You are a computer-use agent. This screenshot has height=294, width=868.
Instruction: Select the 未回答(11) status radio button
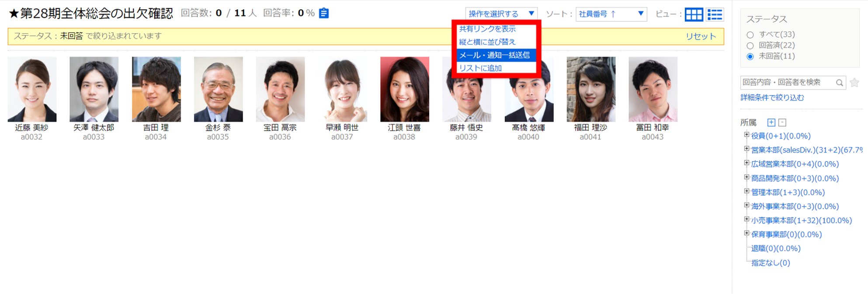coord(750,56)
